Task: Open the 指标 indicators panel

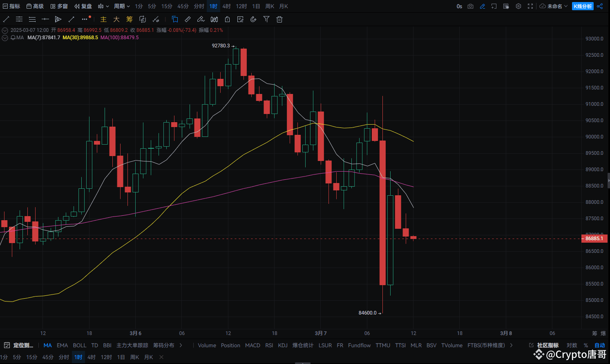Action: click(11, 6)
